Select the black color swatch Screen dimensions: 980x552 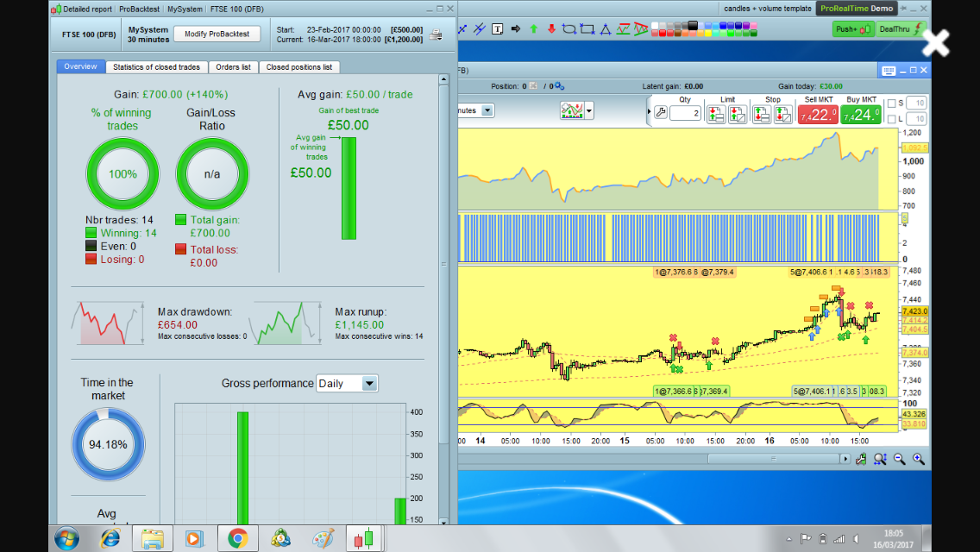[693, 26]
